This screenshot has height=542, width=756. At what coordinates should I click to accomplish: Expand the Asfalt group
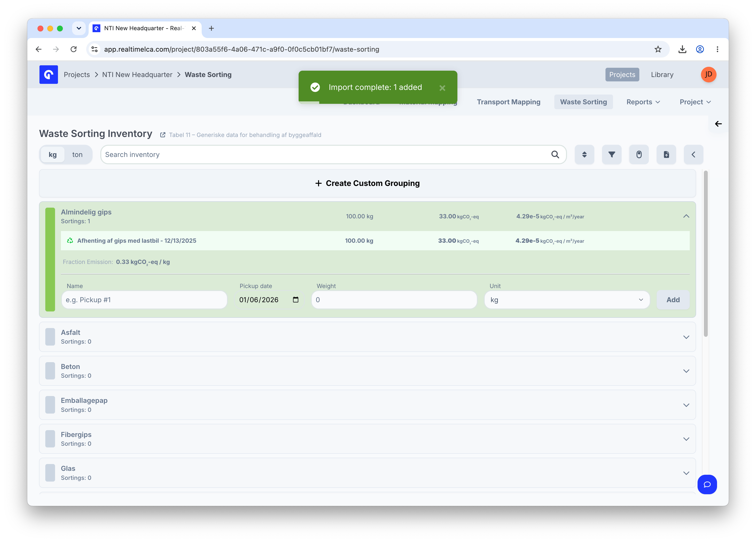[686, 337]
